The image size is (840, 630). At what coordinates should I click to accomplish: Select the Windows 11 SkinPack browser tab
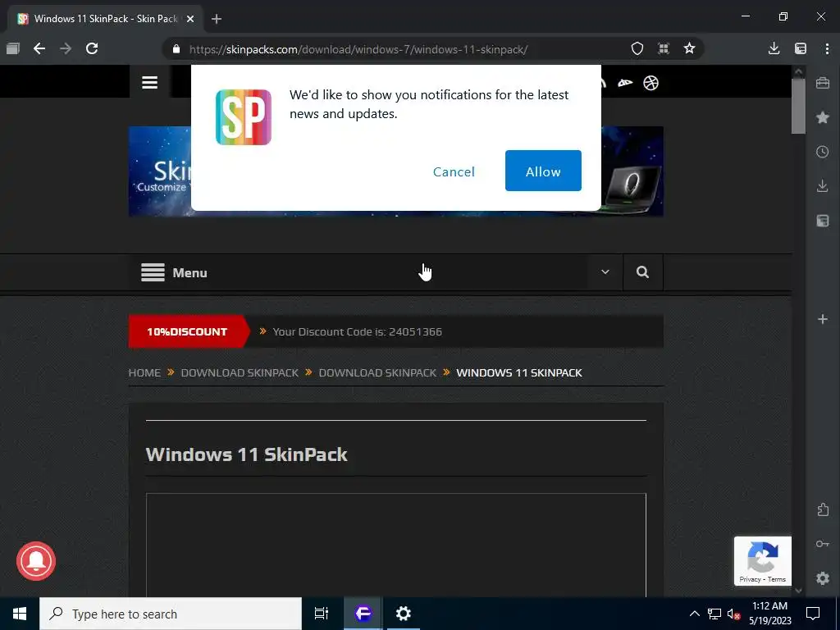[x=106, y=19]
